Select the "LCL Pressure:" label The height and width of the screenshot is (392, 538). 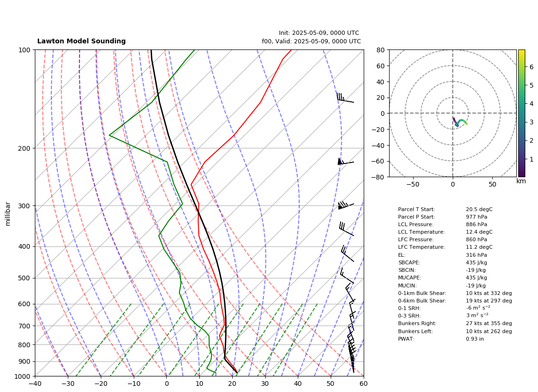(416, 224)
